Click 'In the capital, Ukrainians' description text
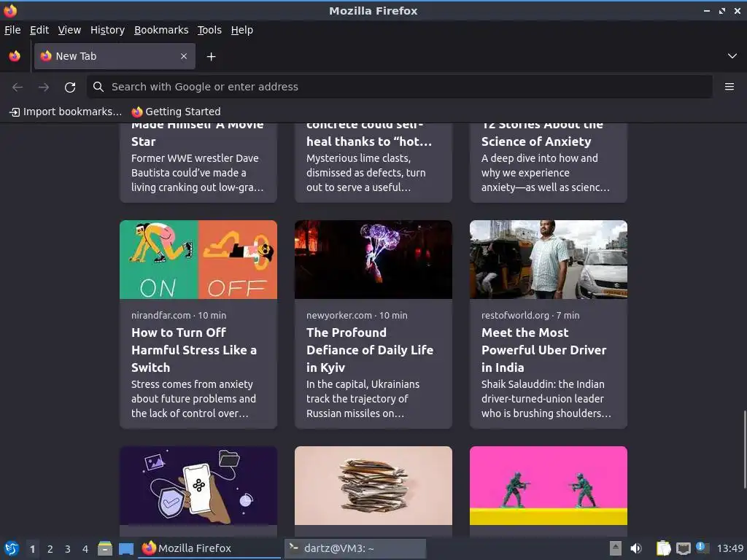Screen dimensions: 747x560 [363, 399]
